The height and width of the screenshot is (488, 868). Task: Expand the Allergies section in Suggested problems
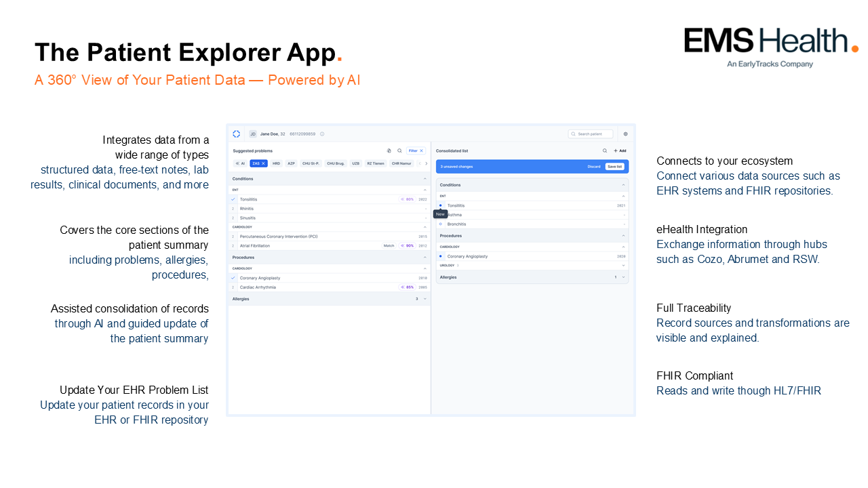pos(425,299)
